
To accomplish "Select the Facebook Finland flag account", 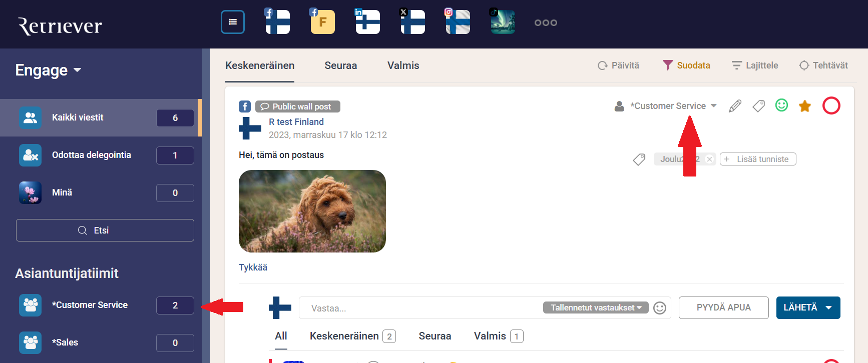I will (x=277, y=21).
